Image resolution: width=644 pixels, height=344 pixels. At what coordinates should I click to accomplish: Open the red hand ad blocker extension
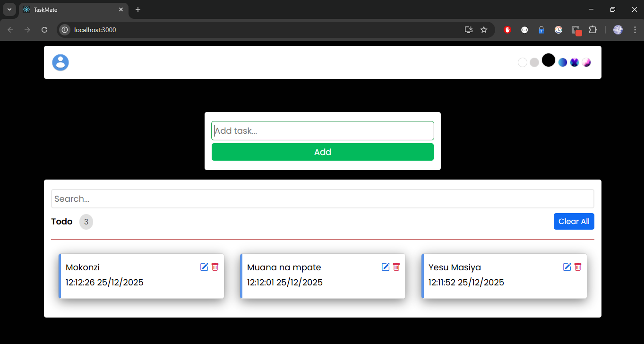point(507,30)
